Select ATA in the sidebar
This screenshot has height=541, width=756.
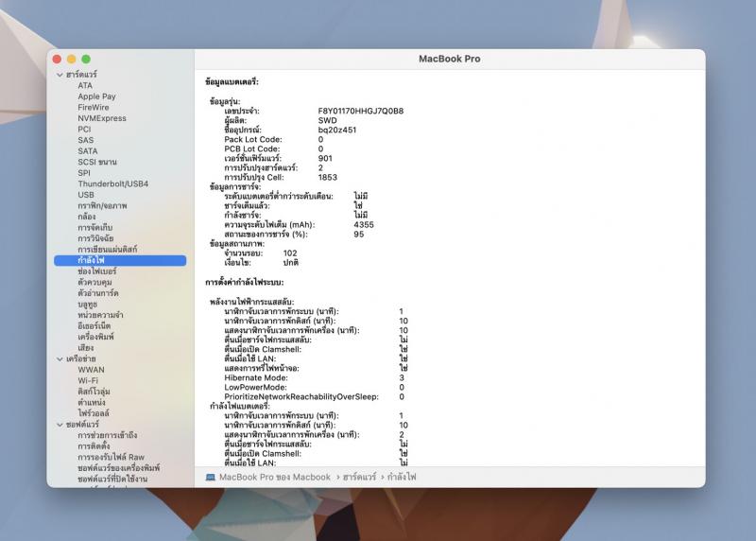click(85, 85)
